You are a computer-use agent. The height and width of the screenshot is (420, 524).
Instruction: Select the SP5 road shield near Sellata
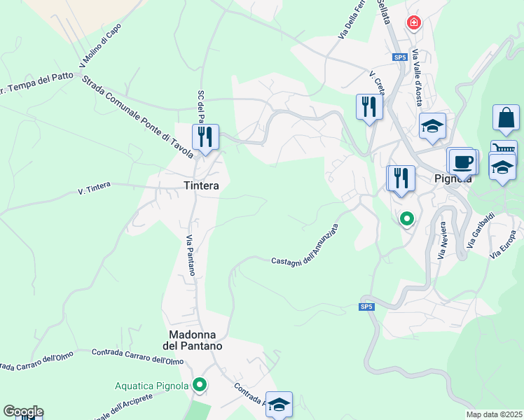pos(400,57)
